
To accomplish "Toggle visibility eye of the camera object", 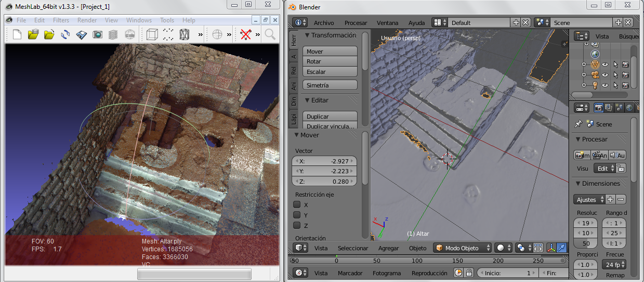I will click(605, 74).
